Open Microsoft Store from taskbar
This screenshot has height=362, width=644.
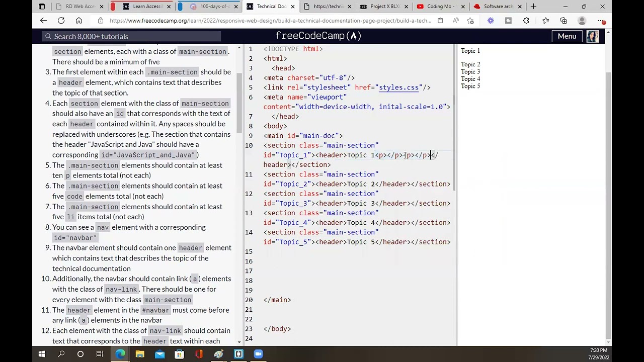[179, 354]
